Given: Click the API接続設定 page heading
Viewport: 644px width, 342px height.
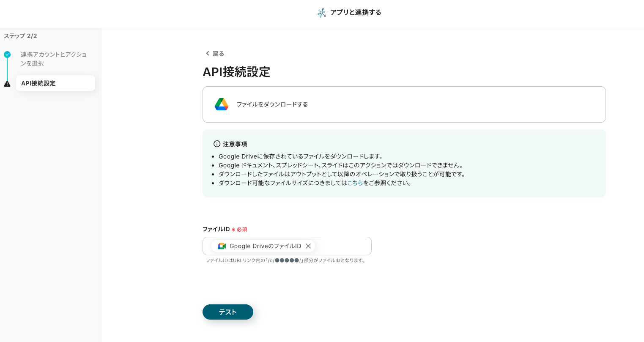Looking at the screenshot, I should click(236, 72).
